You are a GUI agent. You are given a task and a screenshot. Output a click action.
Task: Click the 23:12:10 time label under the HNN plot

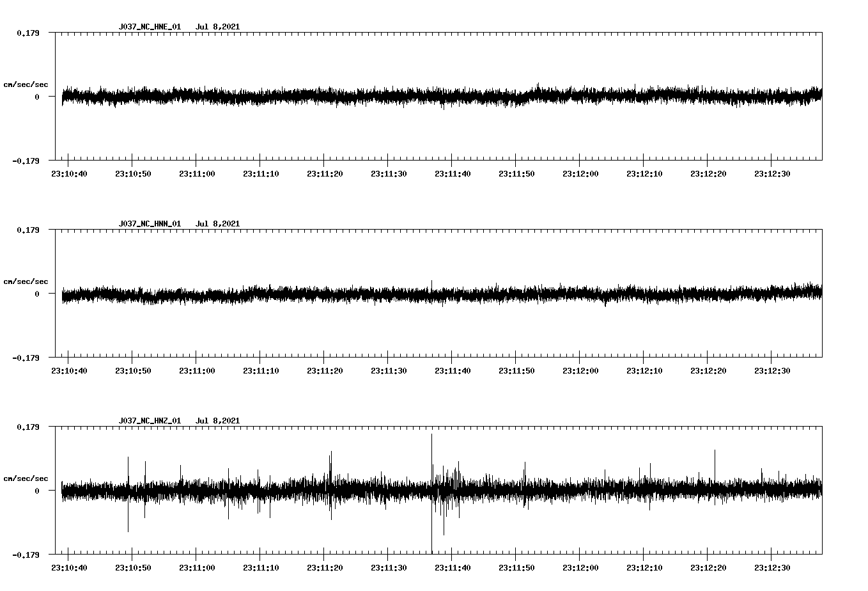[644, 371]
